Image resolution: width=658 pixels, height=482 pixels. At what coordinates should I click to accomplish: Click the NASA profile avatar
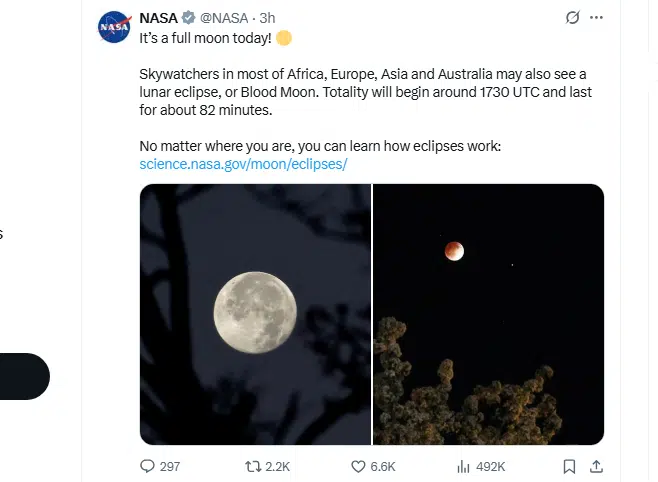[x=113, y=27]
